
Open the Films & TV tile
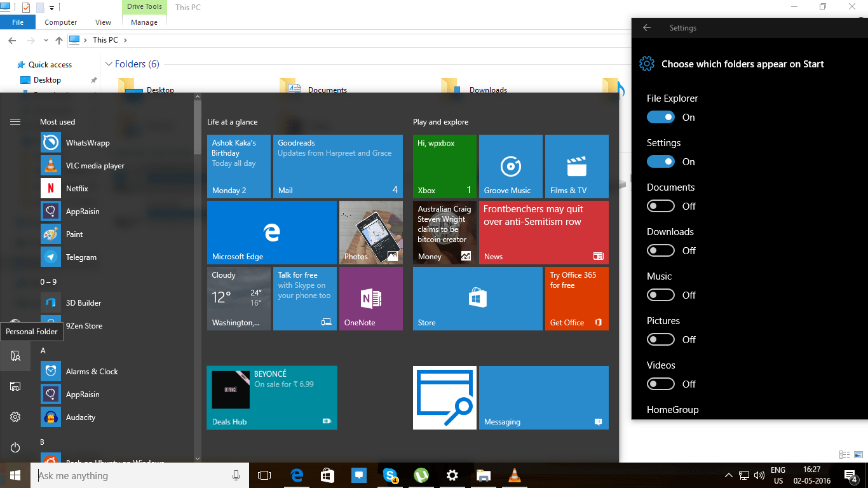(577, 166)
